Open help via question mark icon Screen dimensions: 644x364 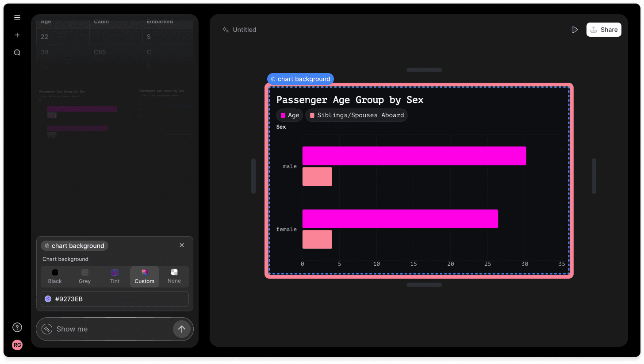point(17,327)
